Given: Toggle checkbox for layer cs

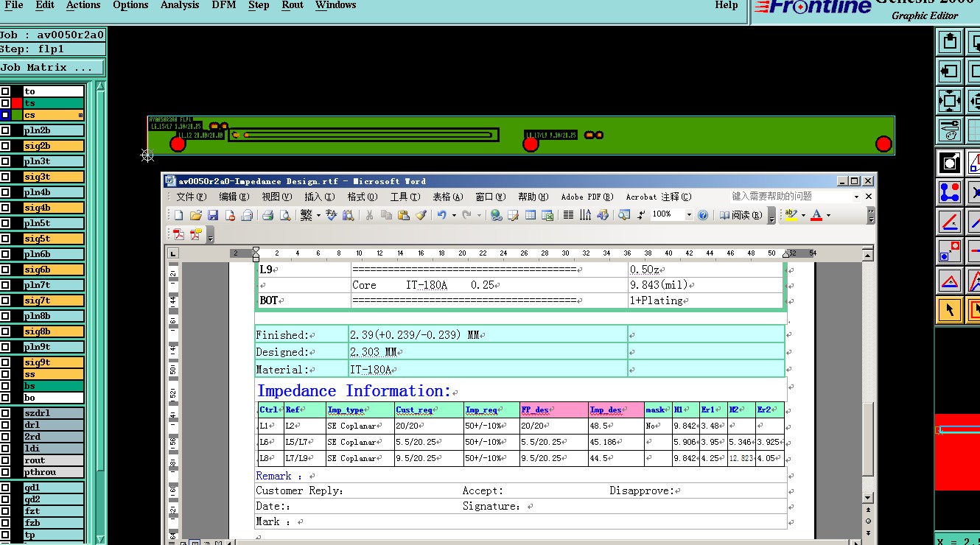Looking at the screenshot, I should (x=5, y=115).
